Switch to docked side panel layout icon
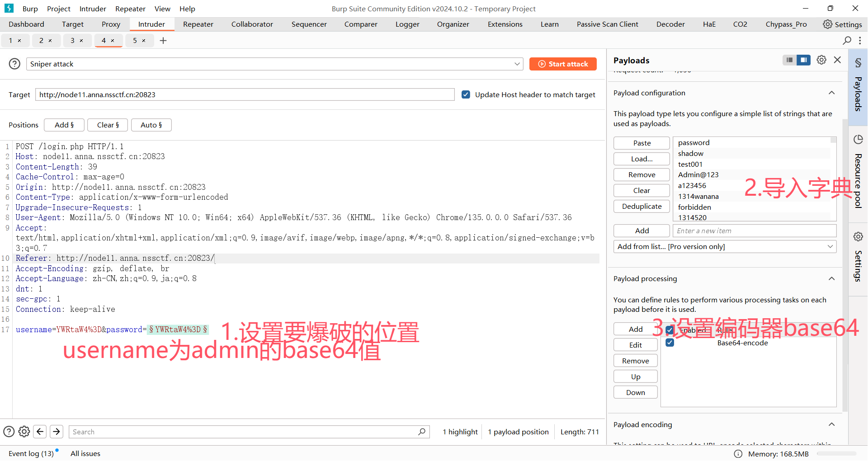 pyautogui.click(x=803, y=60)
